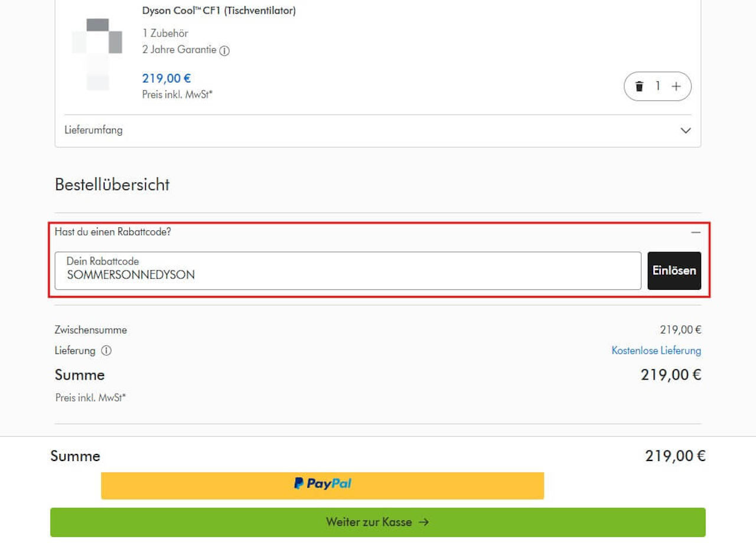Show delivery info icon next to Lieferung
756x546 pixels.
pyautogui.click(x=106, y=351)
